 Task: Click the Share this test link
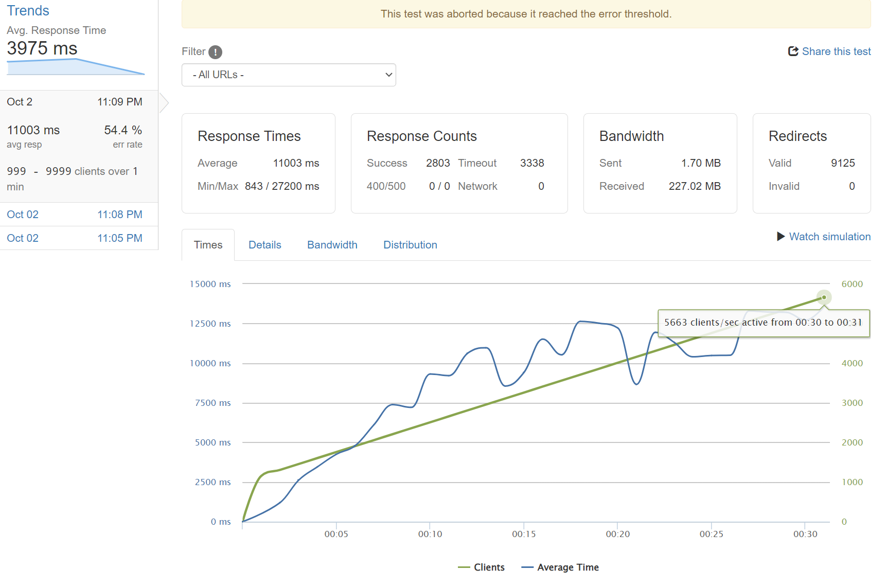836,51
